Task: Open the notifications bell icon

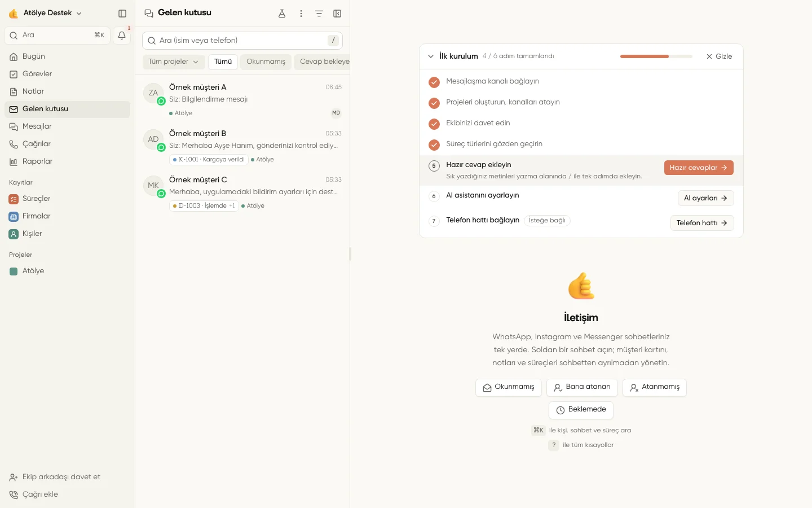Action: pos(122,36)
